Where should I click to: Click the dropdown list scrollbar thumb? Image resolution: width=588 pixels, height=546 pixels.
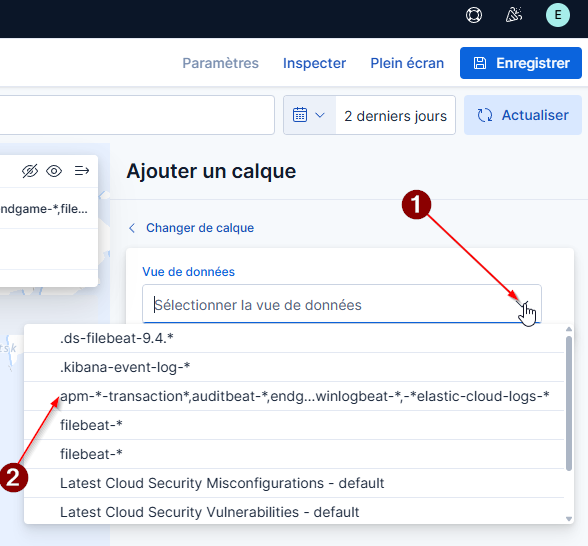coord(569,403)
